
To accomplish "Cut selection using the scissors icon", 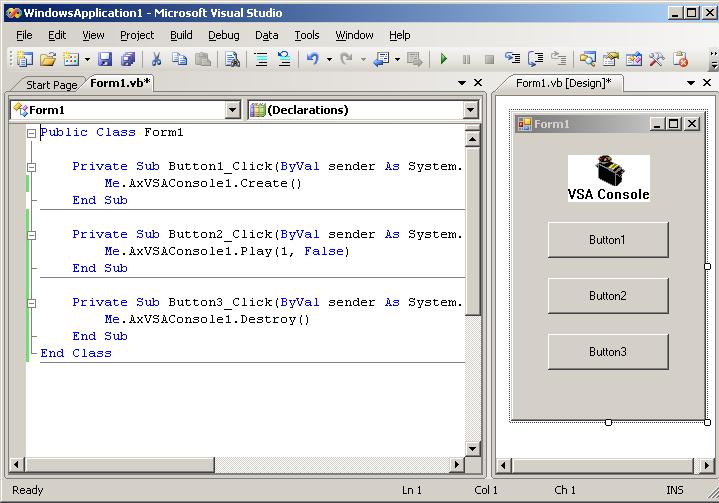I will (156, 59).
